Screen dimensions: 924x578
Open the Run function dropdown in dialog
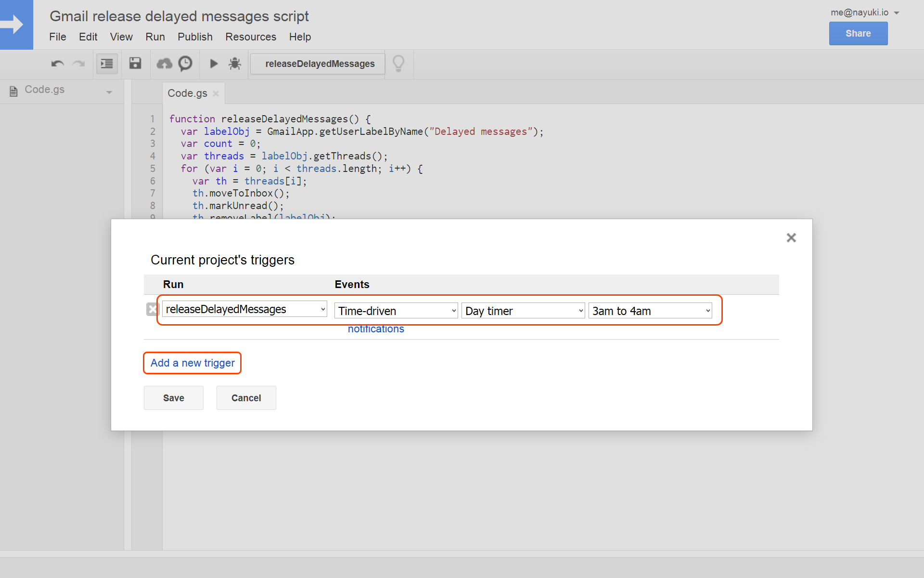244,309
